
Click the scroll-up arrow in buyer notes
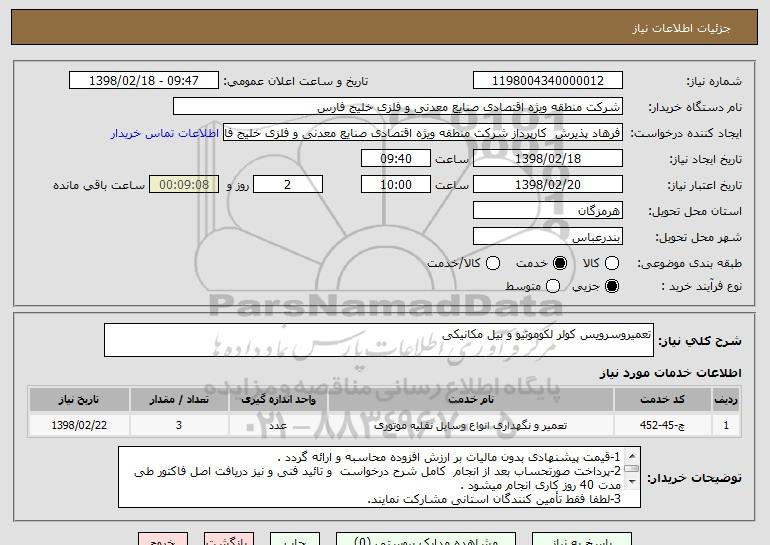coord(632,455)
